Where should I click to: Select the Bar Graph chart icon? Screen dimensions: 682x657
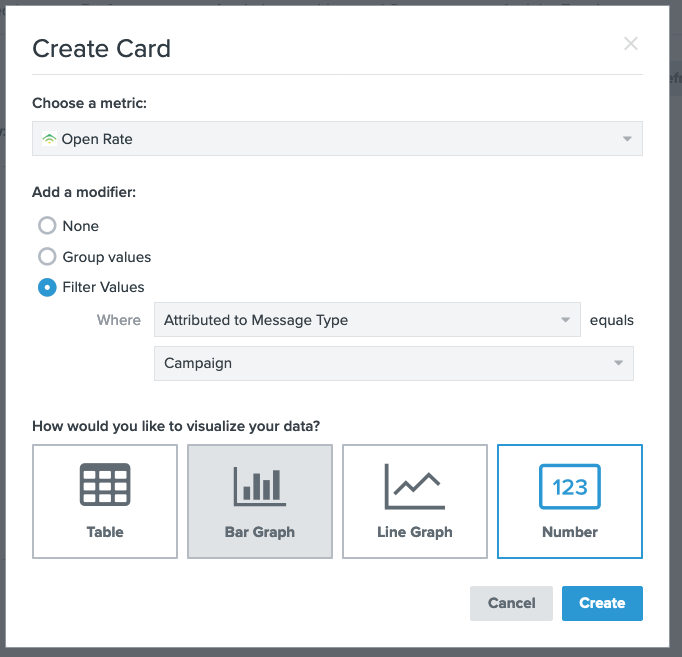[x=260, y=487]
